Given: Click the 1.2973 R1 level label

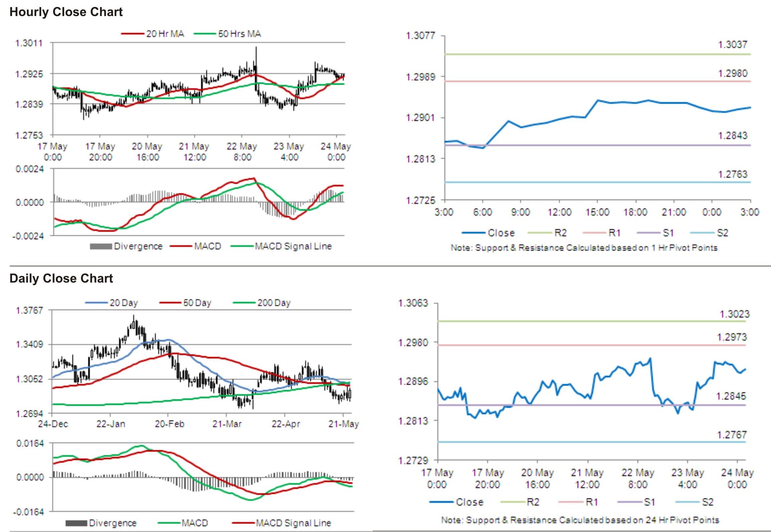Looking at the screenshot, I should [x=732, y=337].
